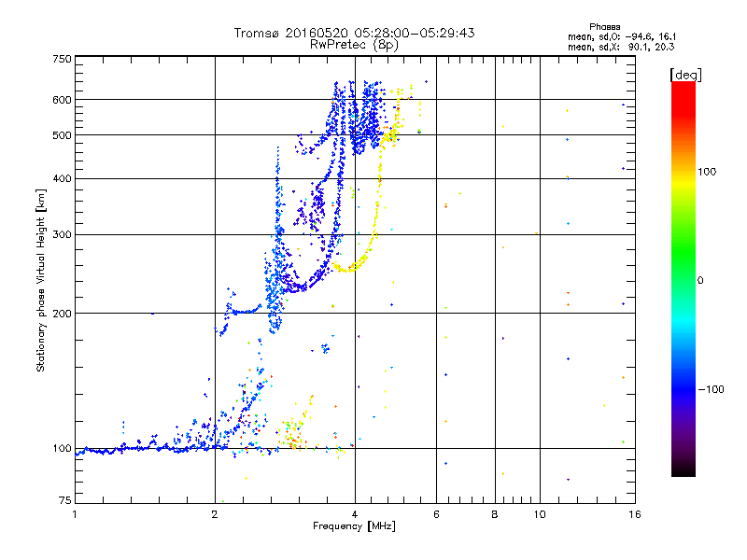Image resolution: width=747 pixels, height=560 pixels.
Task: Click the 'mean, sd,X: 90.1, 20.3' statistic
Action: [x=621, y=47]
